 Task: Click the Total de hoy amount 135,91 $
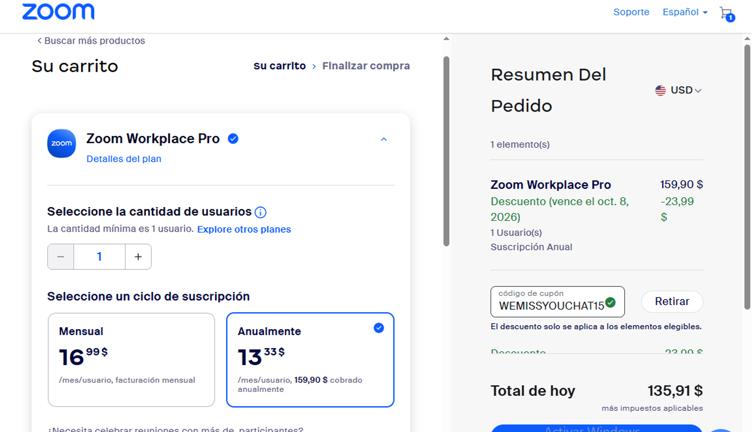(675, 391)
